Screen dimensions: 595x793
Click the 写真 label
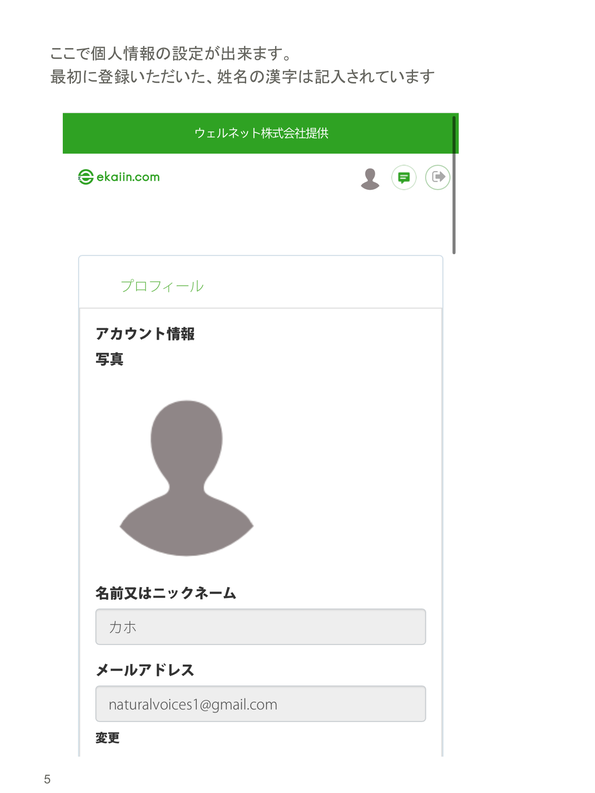coord(109,359)
